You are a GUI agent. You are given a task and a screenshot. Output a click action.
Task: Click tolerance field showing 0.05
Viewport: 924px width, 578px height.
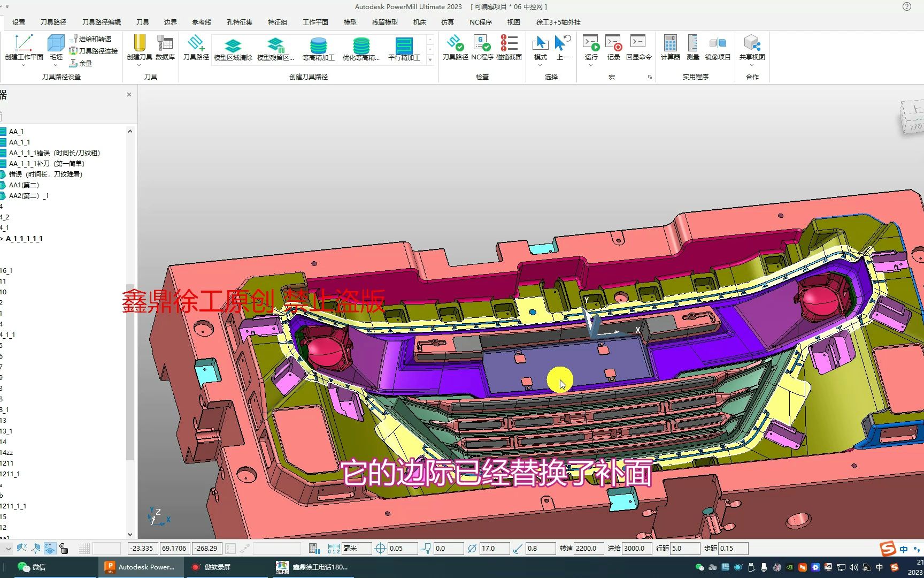(x=403, y=548)
